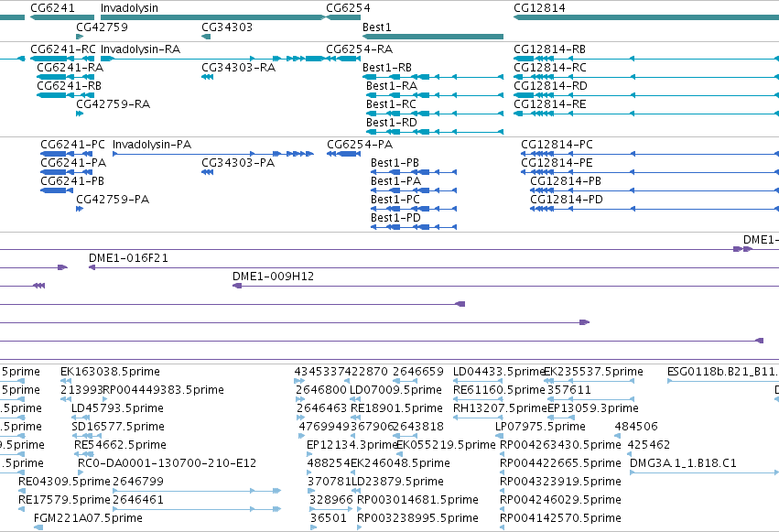Select transcript CG34303-RA

(207, 77)
